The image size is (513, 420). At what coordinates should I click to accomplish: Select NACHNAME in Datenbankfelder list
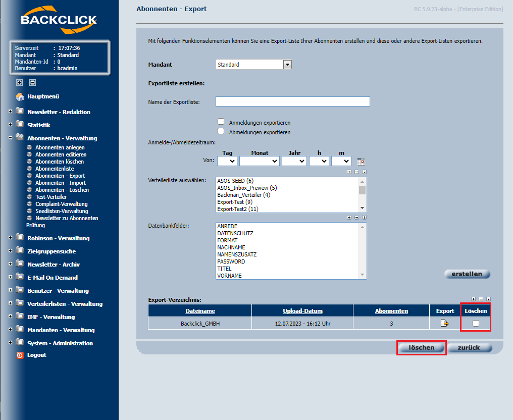coord(287,247)
